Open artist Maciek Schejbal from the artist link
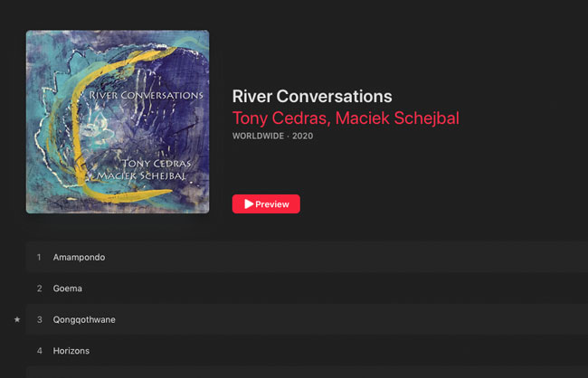 point(400,118)
